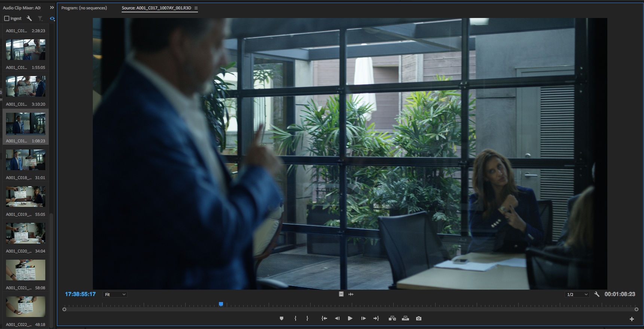Click the Mark In bracket
This screenshot has width=644, height=329.
[295, 319]
